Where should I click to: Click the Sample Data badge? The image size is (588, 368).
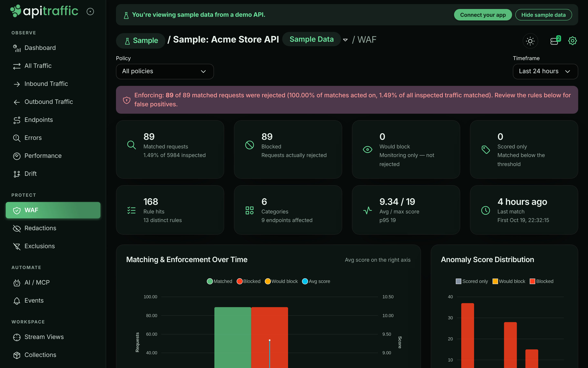point(312,39)
